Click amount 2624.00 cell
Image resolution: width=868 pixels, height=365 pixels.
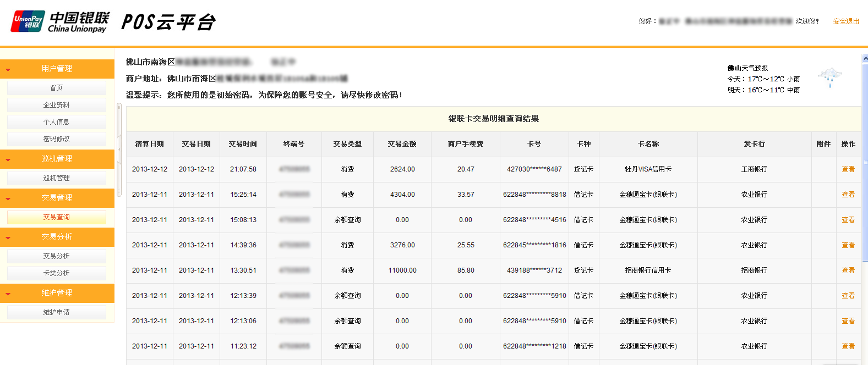402,169
